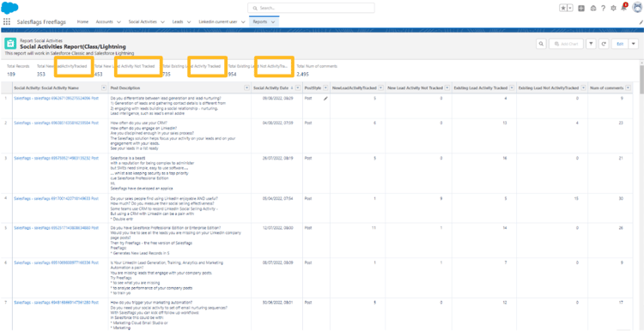Open New Lead Activity Not Tracked column menu
The width and height of the screenshot is (644, 331).
tap(447, 87)
